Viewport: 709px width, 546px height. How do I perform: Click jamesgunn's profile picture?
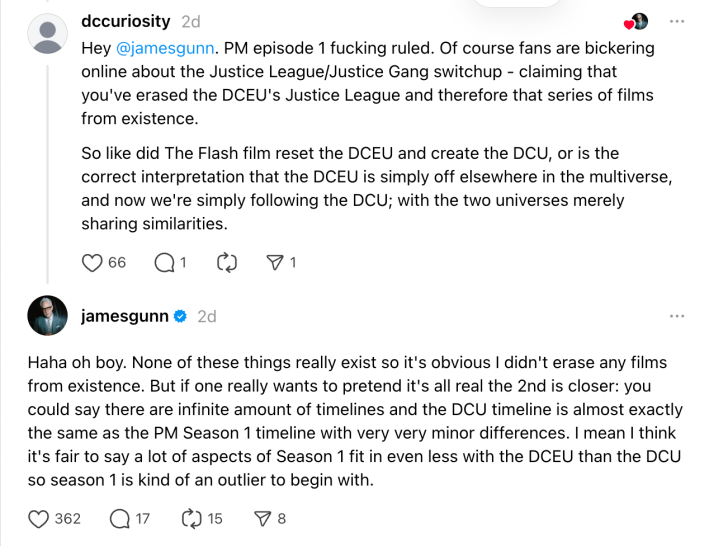click(x=47, y=316)
